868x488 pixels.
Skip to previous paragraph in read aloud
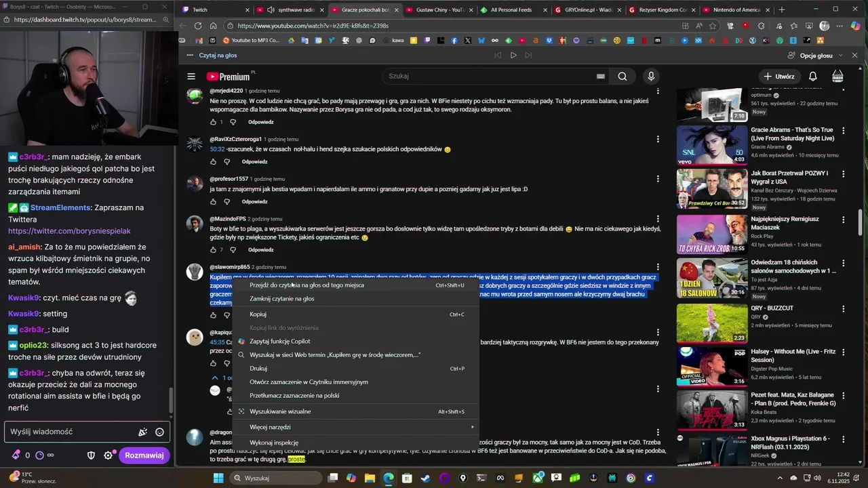[498, 56]
